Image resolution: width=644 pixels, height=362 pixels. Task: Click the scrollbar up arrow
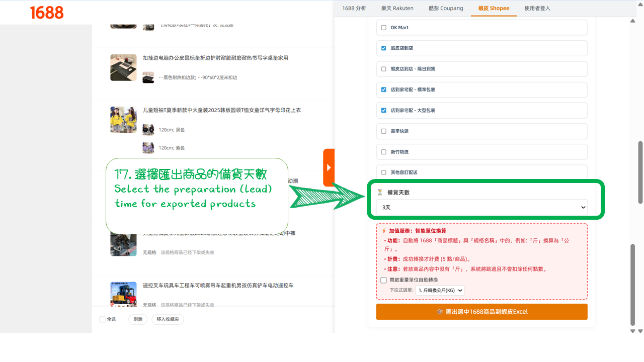[x=632, y=22]
